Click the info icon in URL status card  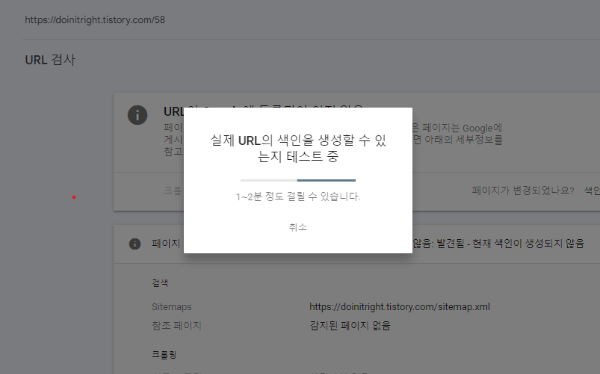click(137, 115)
